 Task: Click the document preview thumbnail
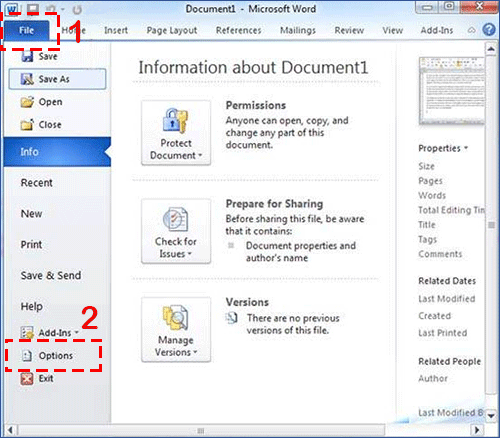pyautogui.click(x=452, y=91)
